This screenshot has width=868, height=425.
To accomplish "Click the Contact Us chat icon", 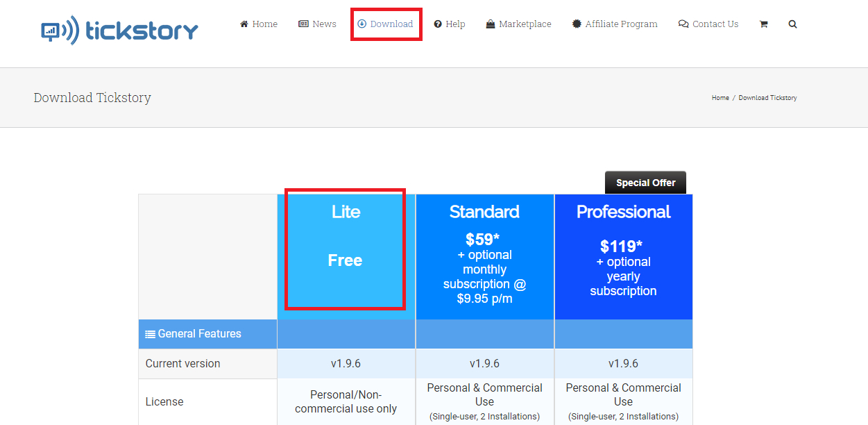I will click(x=683, y=24).
